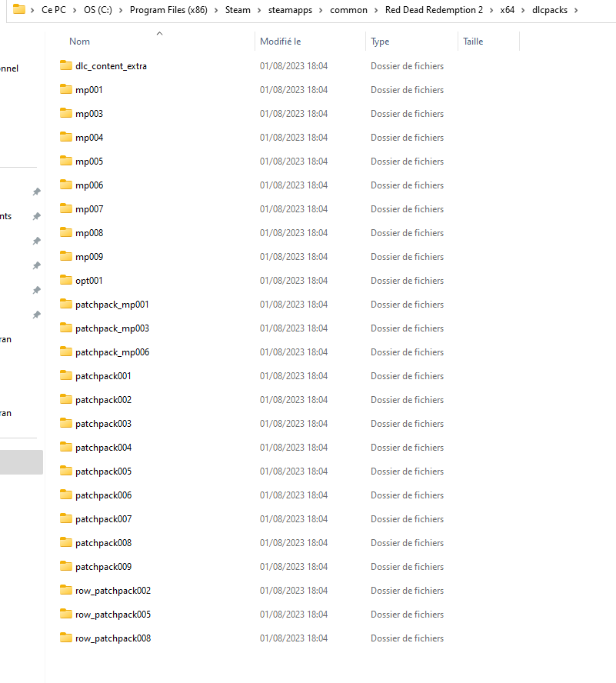Go up to x64 breadcrumb

pyautogui.click(x=508, y=10)
